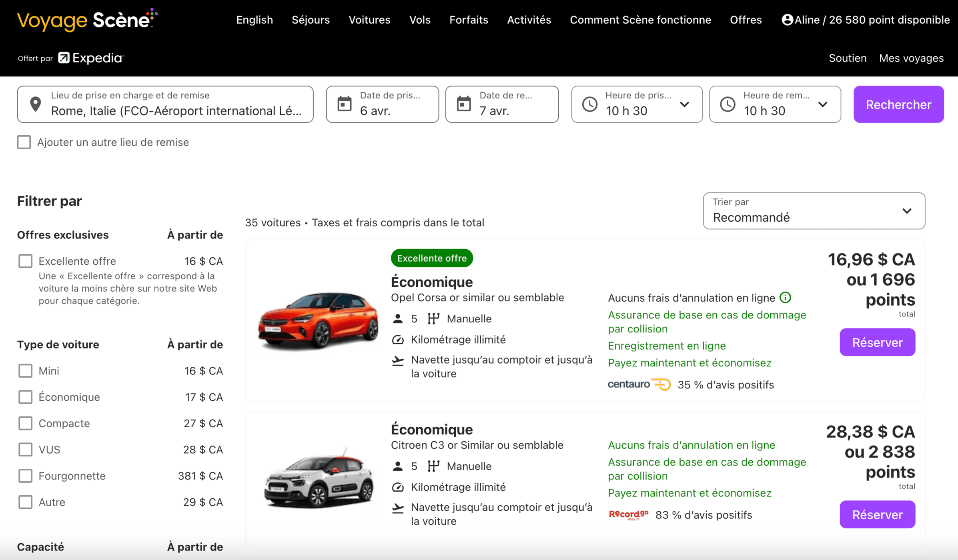Reserve the Citroen C3 for 28,38 $
Viewport: 958px width, 560px height.
[x=877, y=514]
